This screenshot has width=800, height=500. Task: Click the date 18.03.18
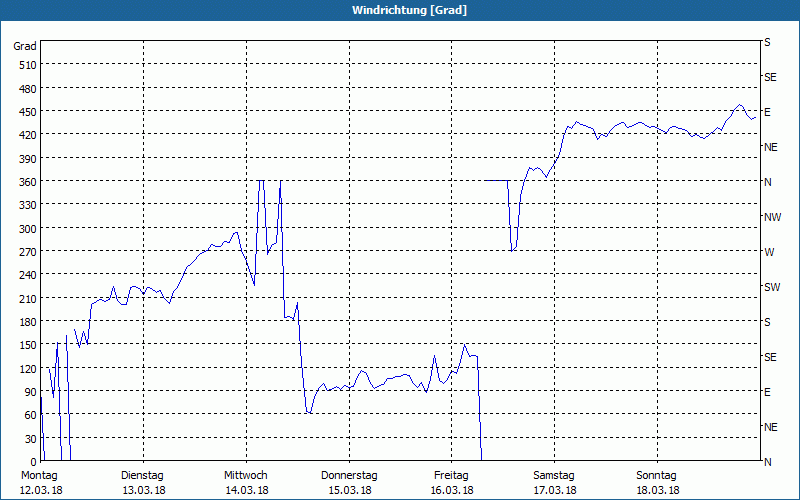pos(658,490)
